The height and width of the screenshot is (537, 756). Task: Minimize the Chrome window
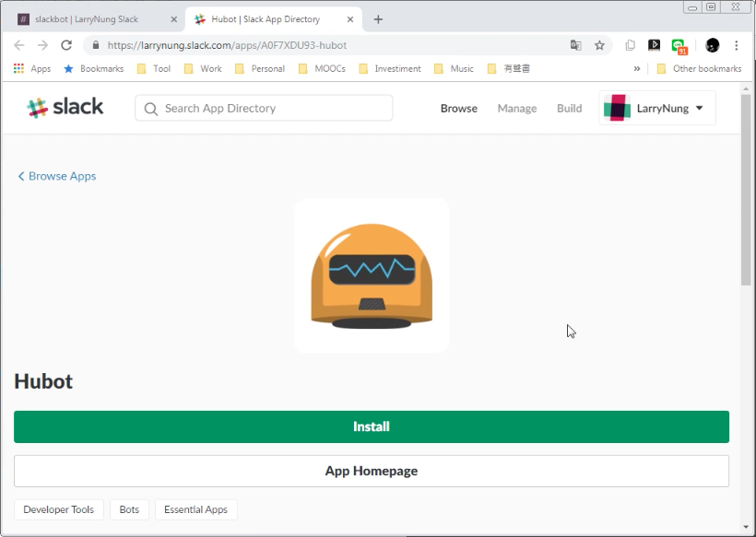[692, 7]
